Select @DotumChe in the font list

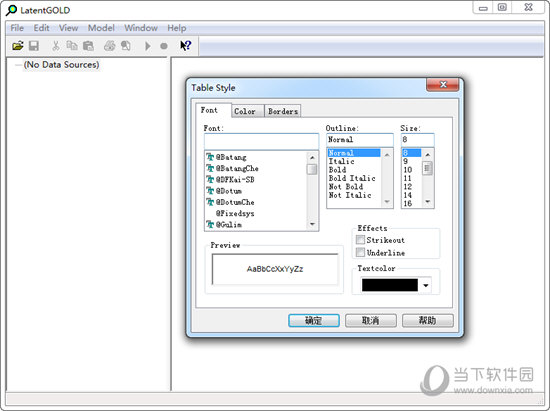(x=235, y=202)
